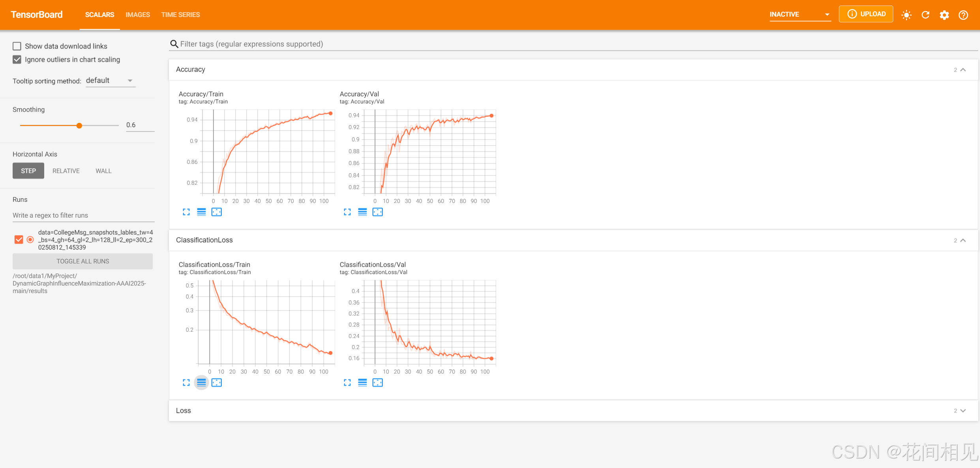The width and height of the screenshot is (980, 468).
Task: Click the reload data refresh icon
Action: pos(926,15)
